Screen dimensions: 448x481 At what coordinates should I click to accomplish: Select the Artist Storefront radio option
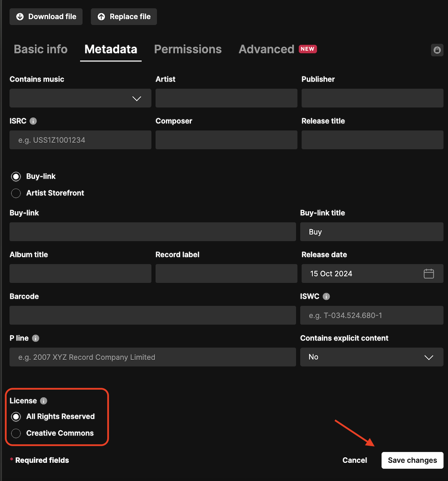click(x=16, y=193)
